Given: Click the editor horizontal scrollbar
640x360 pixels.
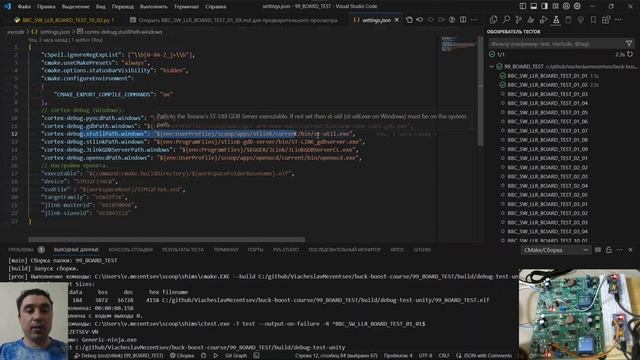Looking at the screenshot, I should pyautogui.click(x=167, y=240).
